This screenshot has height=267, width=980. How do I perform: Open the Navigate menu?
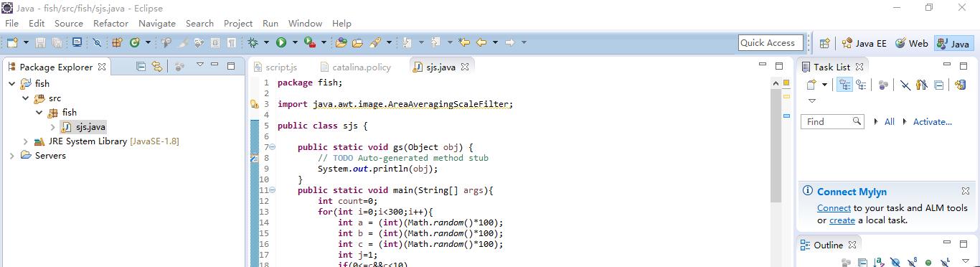tap(157, 23)
